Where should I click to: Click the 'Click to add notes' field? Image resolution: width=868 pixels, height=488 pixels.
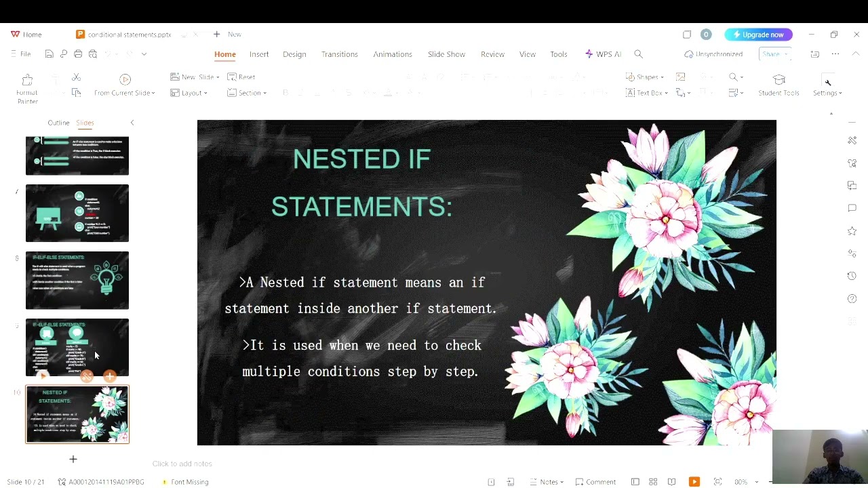coord(182,464)
